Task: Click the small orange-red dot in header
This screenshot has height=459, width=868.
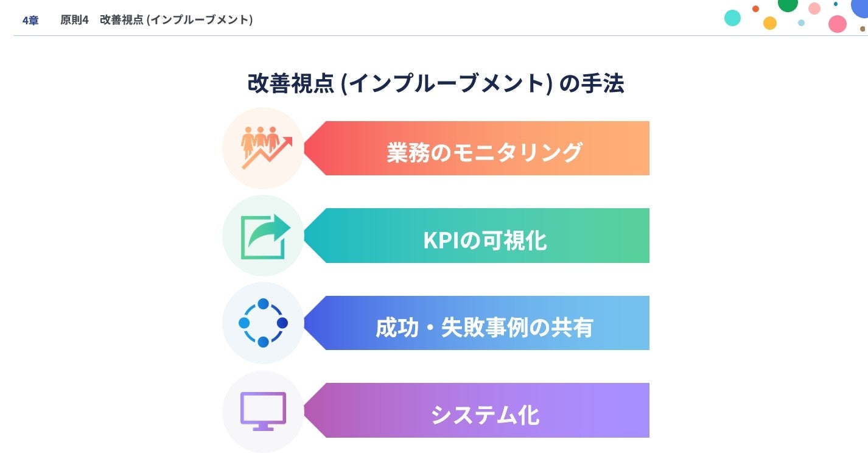Action: click(755, 9)
